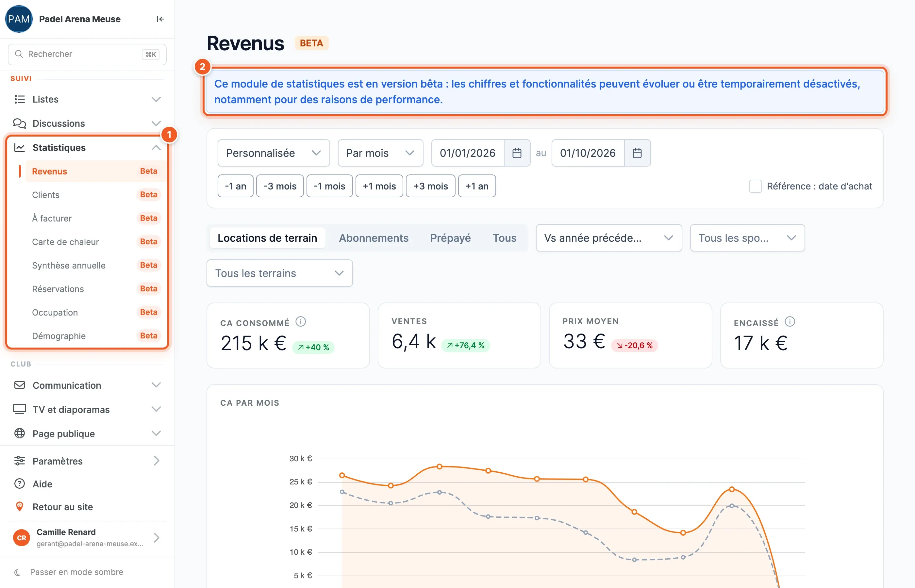Image resolution: width=915 pixels, height=588 pixels.
Task: Open the Tous les sports dropdown
Action: (747, 238)
